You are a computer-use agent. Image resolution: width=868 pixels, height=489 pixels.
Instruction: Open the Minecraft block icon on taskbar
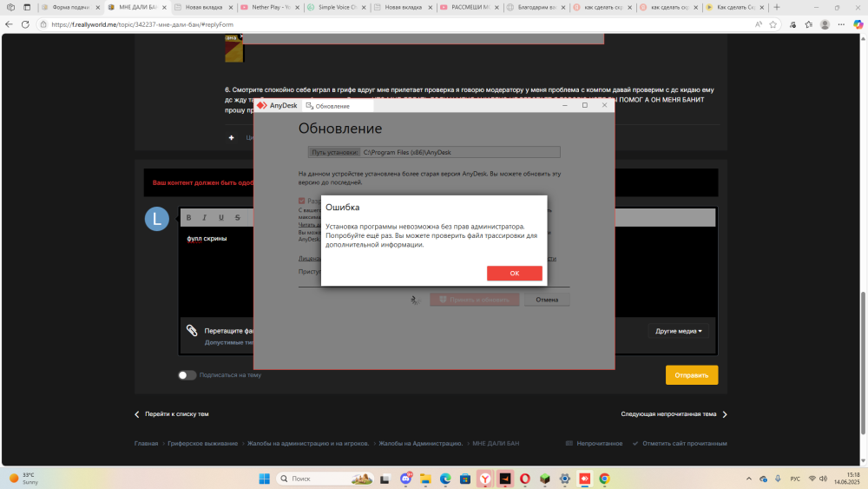[x=545, y=479]
